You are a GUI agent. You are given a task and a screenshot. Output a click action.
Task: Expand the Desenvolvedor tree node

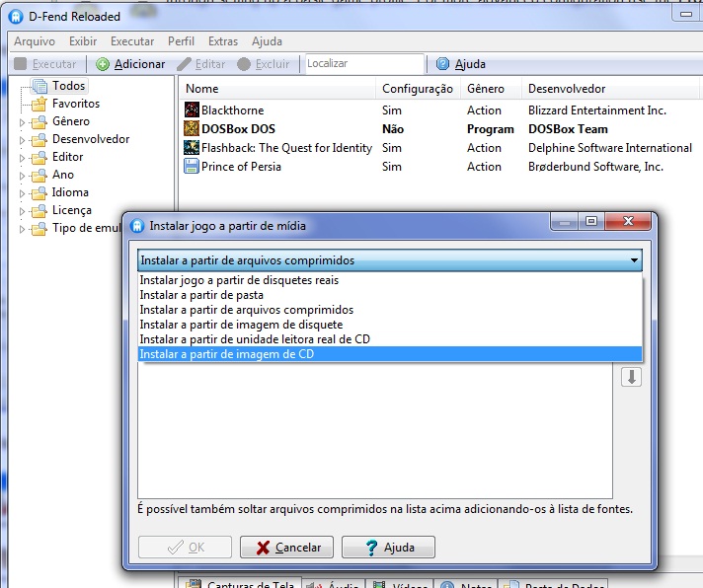[22, 140]
